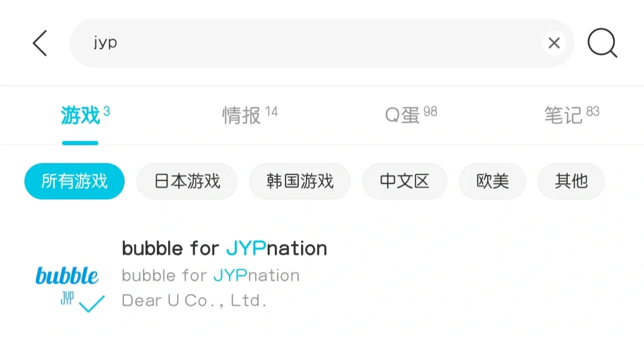Focus the search field containing jyp
Screen dimensions: 644x339
click(298, 43)
